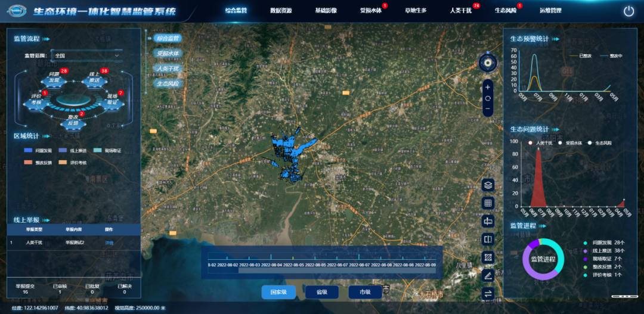This screenshot has width=644, height=314.
Task: Open the 运维管理 top navigation tab
Action: 550,11
